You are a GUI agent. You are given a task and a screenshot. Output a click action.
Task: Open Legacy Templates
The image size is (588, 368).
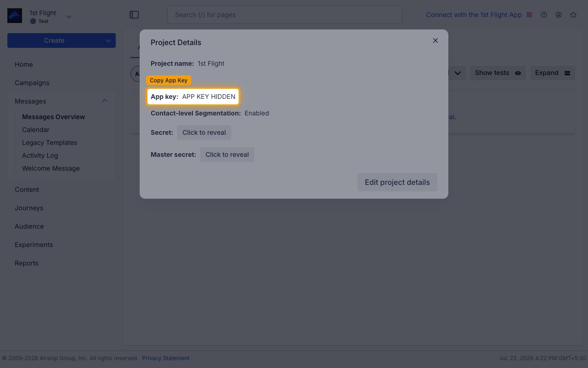pos(50,143)
